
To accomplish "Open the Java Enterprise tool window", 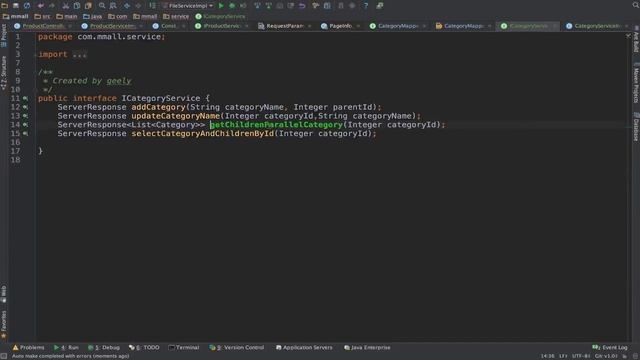I will 367,347.
